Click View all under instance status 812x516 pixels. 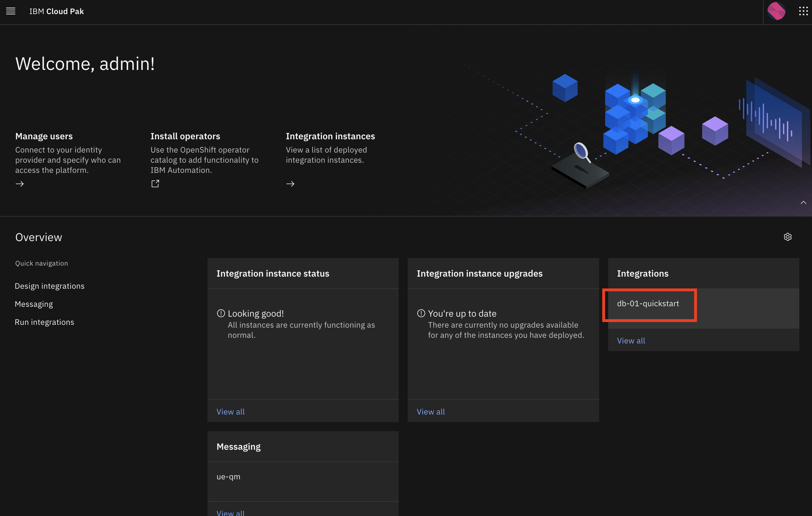click(x=230, y=412)
